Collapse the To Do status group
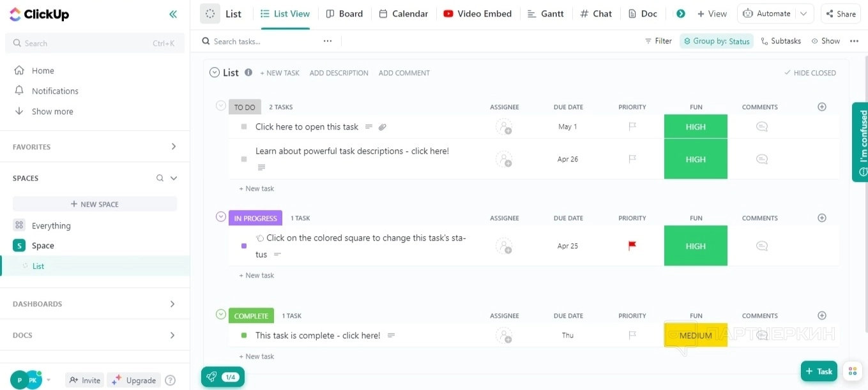 221,105
